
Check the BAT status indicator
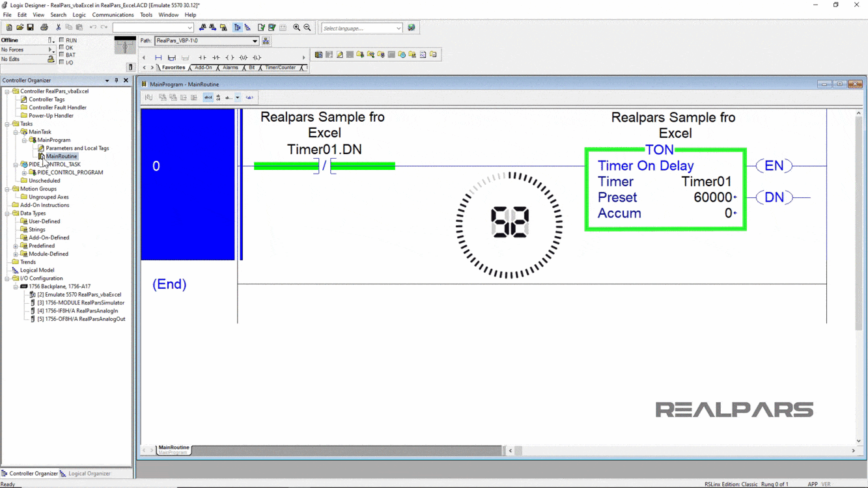click(63, 55)
